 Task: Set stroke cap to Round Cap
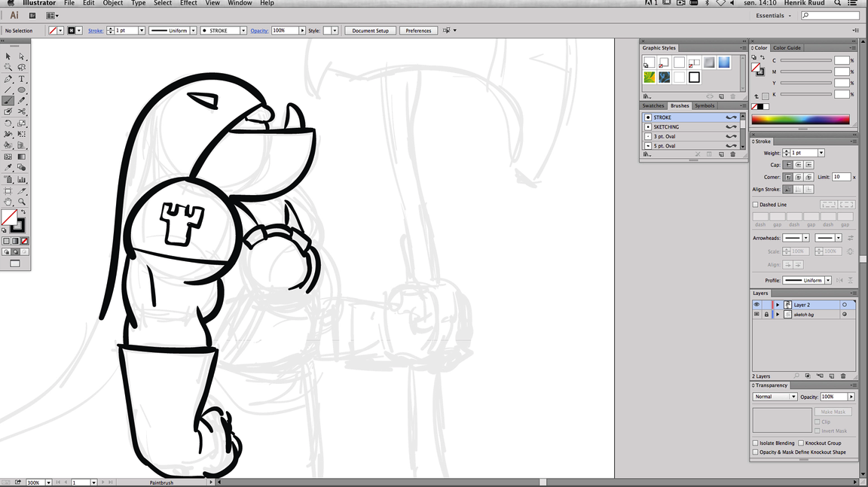tap(798, 165)
